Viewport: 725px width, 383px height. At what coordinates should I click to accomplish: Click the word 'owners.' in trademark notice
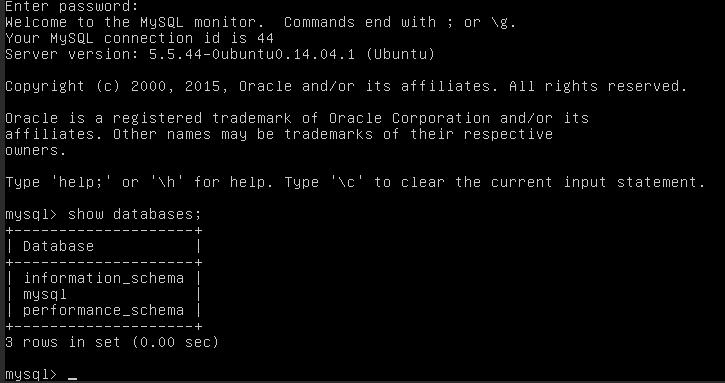click(36, 150)
